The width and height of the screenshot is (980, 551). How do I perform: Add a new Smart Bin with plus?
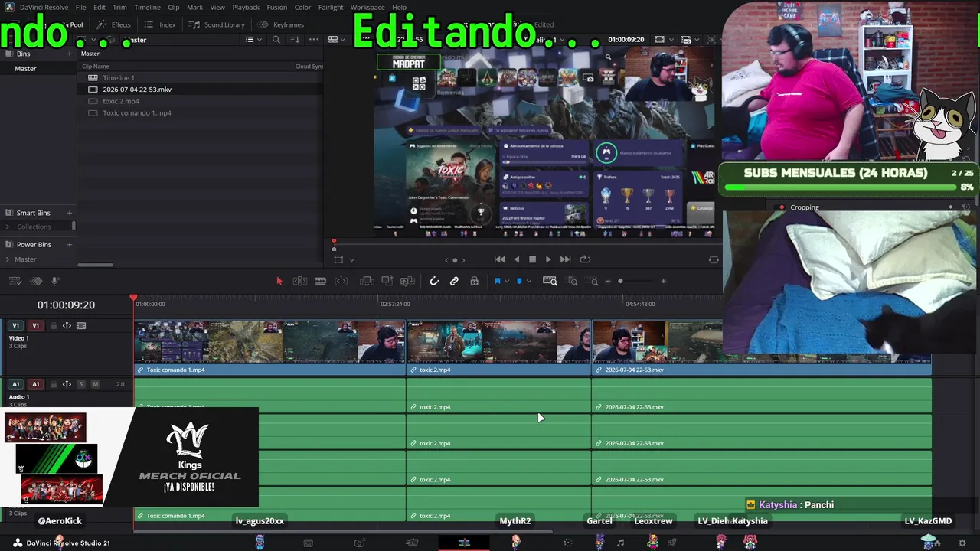[x=69, y=213]
